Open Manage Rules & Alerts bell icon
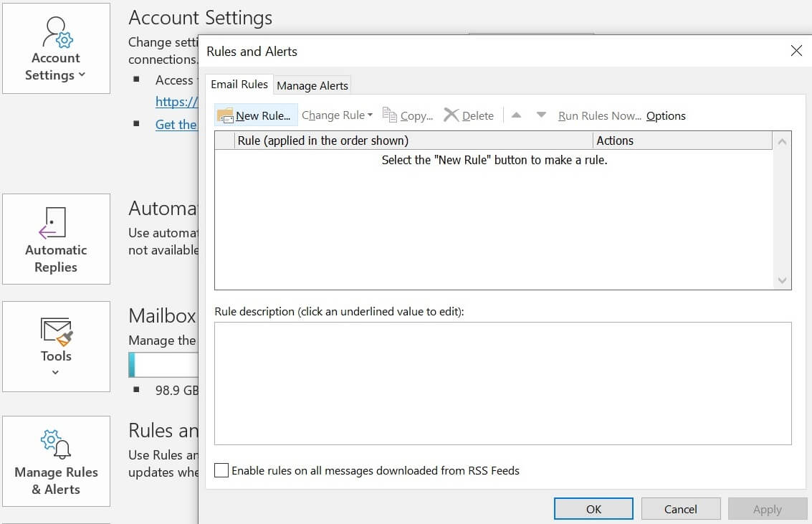Image resolution: width=812 pixels, height=524 pixels. (56, 444)
